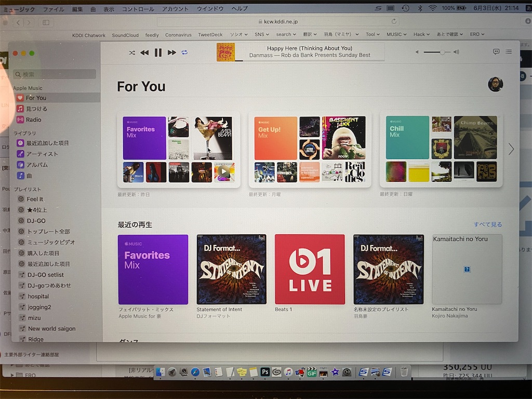532x399 pixels.
Task: Open Kamaitachi no Yoru album
Action: pyautogui.click(x=467, y=269)
